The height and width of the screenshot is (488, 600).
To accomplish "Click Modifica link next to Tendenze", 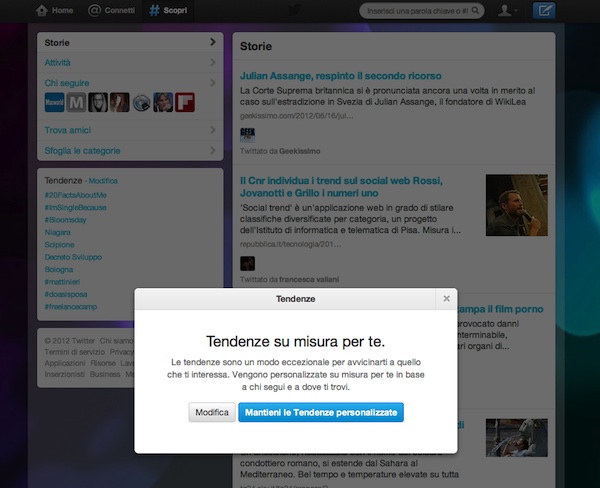I will (103, 181).
